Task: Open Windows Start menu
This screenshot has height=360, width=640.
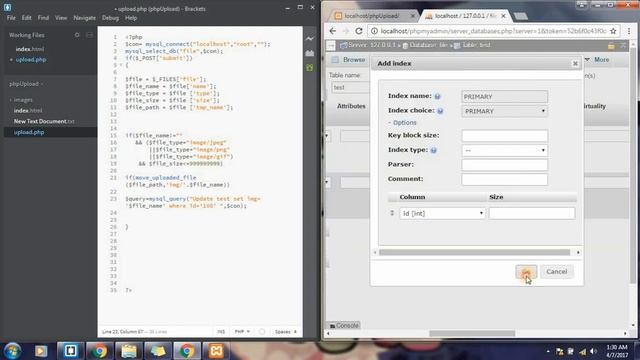Action: click(x=12, y=351)
